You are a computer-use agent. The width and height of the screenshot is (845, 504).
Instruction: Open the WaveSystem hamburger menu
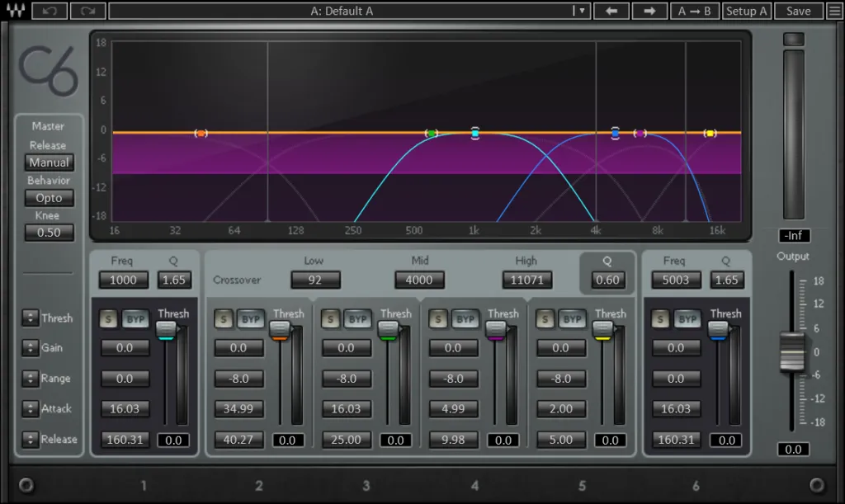[x=833, y=11]
